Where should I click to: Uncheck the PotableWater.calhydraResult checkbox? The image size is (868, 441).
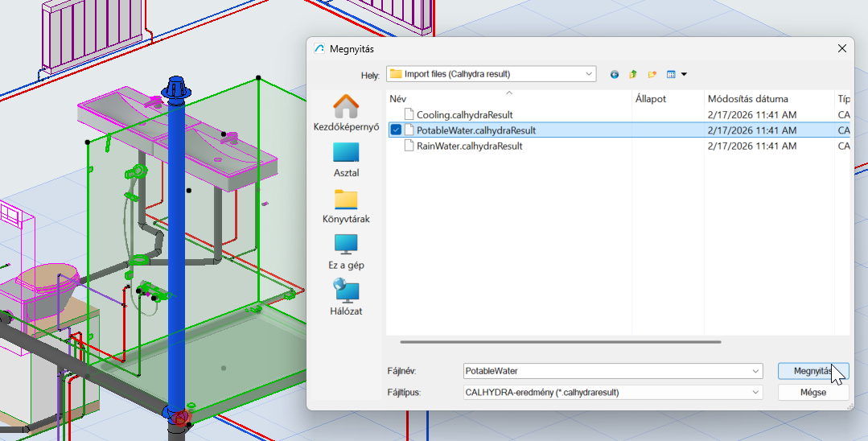396,130
